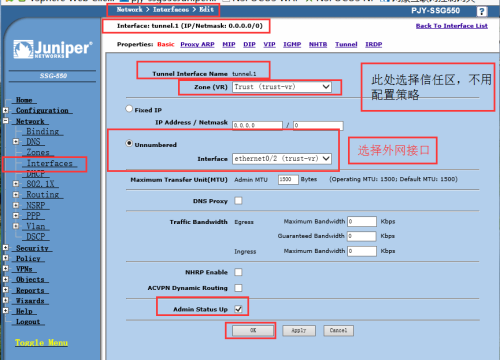Open the Tunnel properties tab
The width and height of the screenshot is (500, 360).
[x=346, y=44]
